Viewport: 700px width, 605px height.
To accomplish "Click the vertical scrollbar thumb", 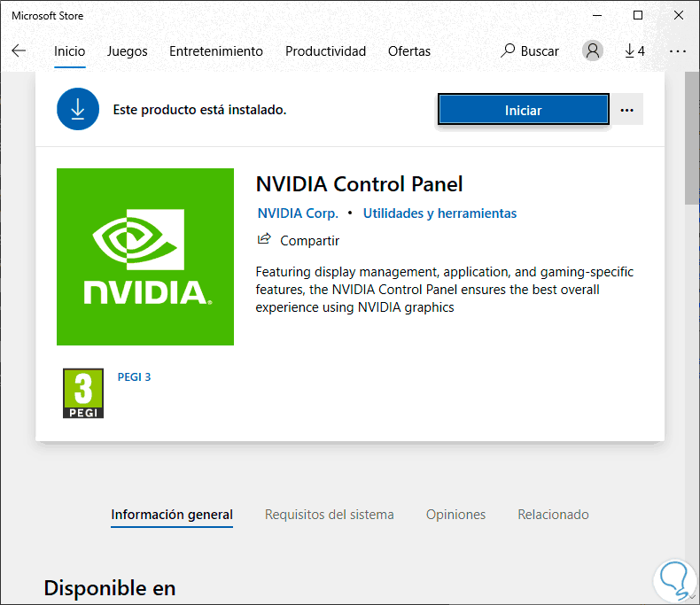I will pyautogui.click(x=692, y=138).
